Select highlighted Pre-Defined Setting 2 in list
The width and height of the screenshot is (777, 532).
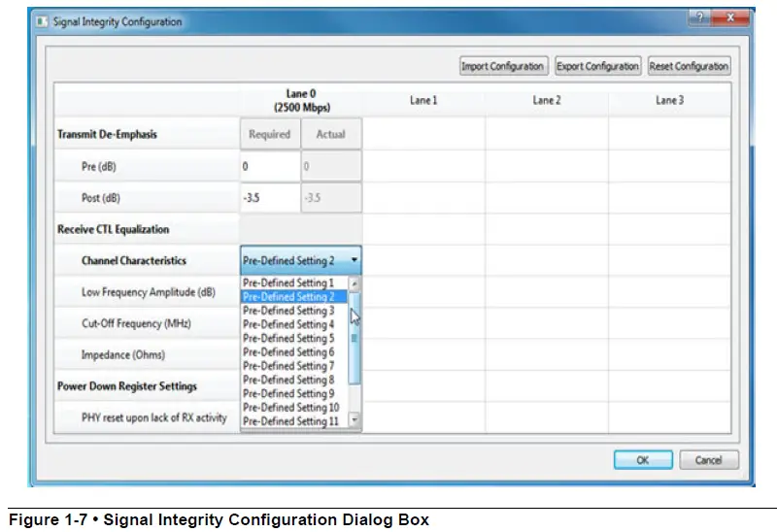[294, 297]
